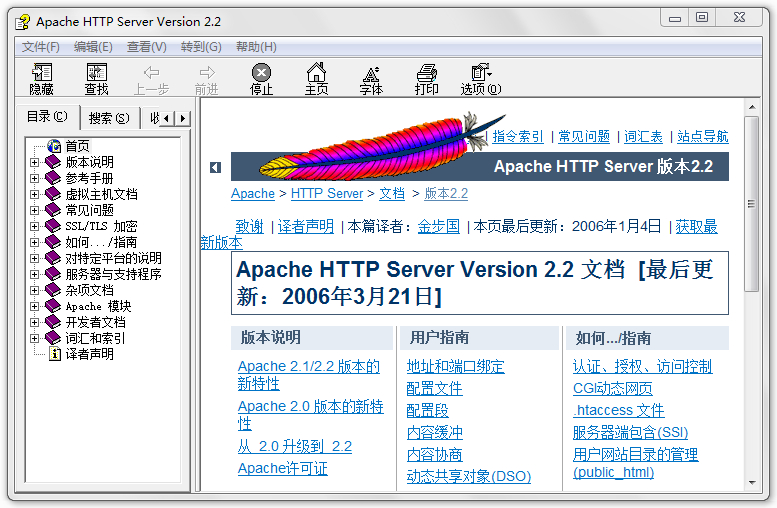Image resolution: width=777 pixels, height=508 pixels.
Task: Open the 选项 (Options) toolbar icon
Action: click(x=481, y=72)
